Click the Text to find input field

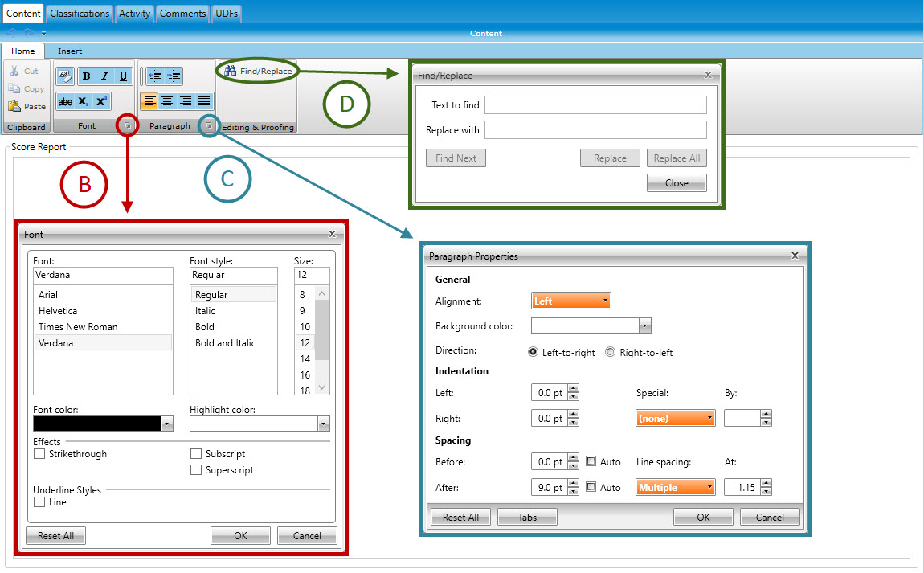point(595,105)
